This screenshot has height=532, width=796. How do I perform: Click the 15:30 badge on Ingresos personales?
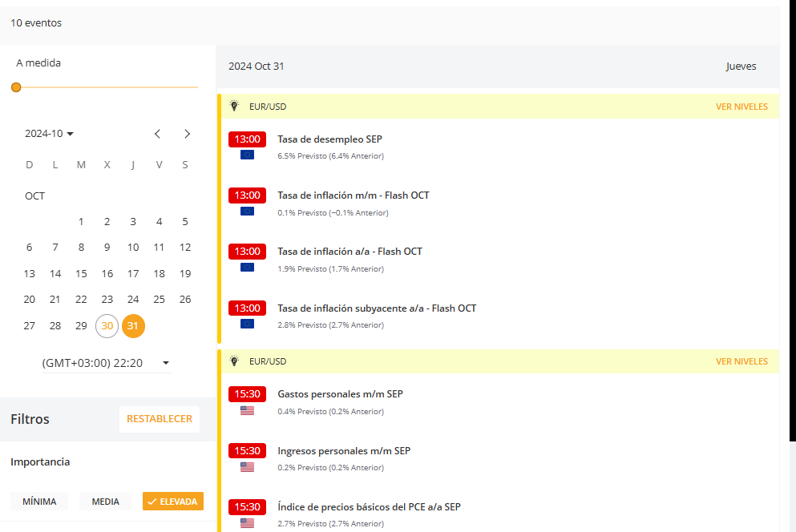pos(248,450)
